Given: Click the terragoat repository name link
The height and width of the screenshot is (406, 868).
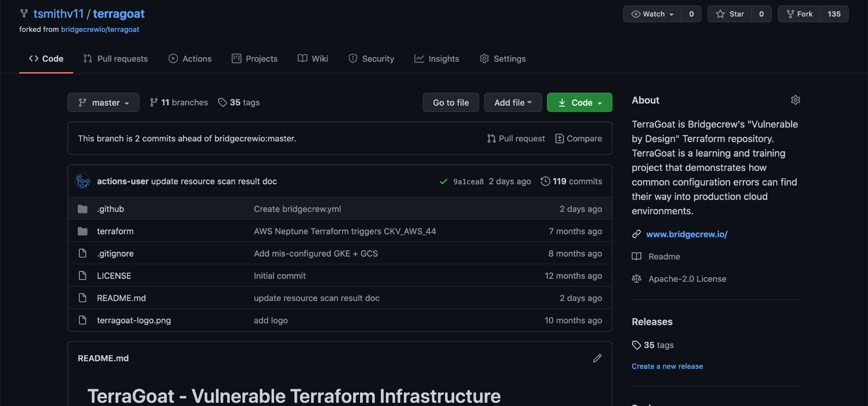Looking at the screenshot, I should 119,14.
